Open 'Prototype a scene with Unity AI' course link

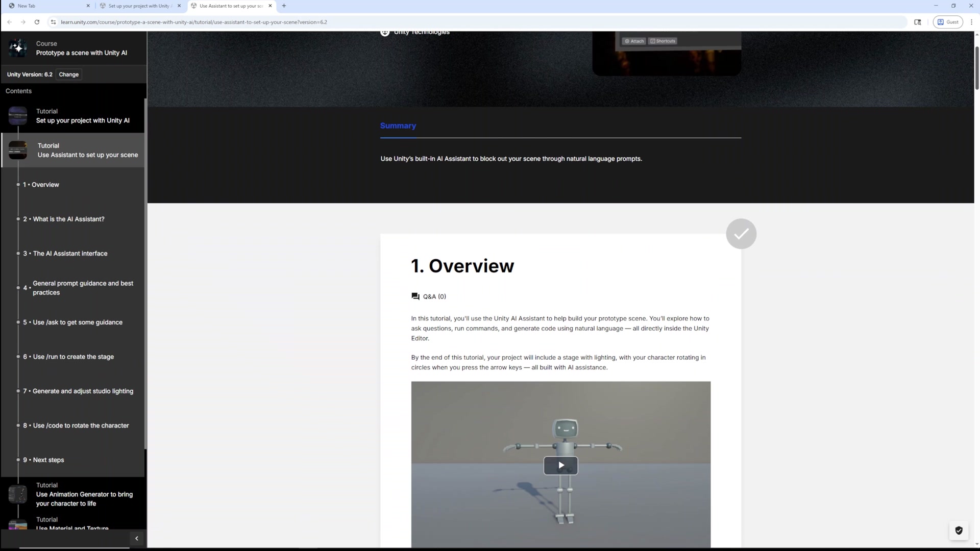[x=82, y=53]
